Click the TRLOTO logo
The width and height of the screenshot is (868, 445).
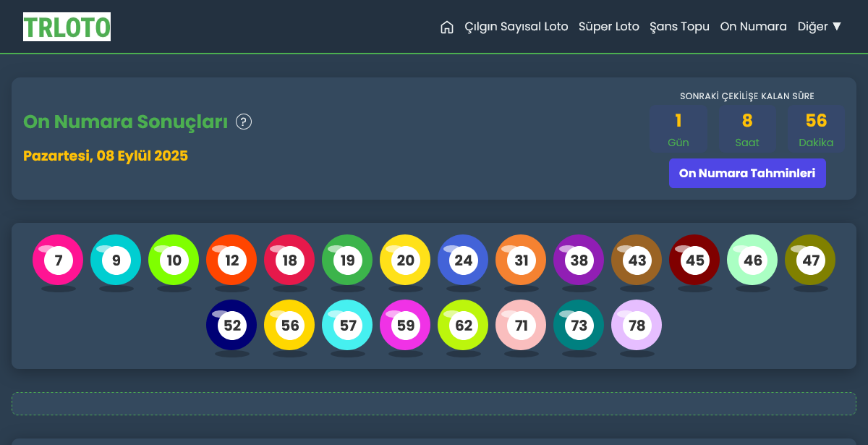tap(67, 27)
